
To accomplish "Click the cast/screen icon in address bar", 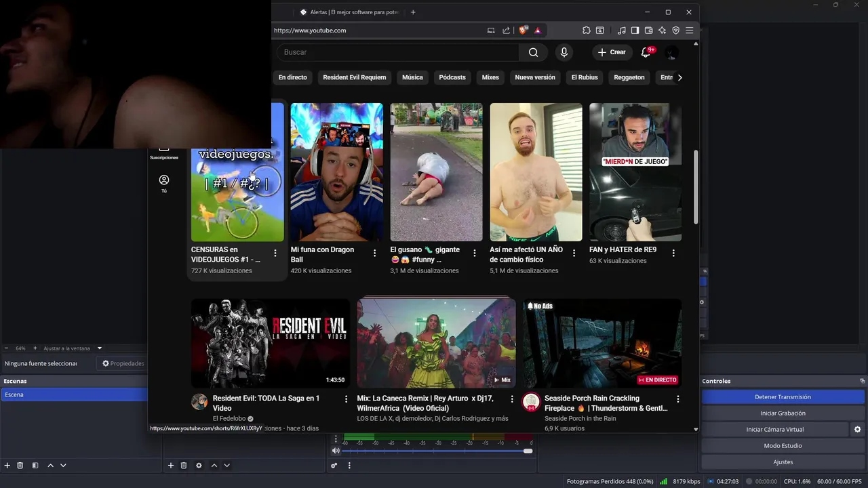I will click(x=491, y=30).
